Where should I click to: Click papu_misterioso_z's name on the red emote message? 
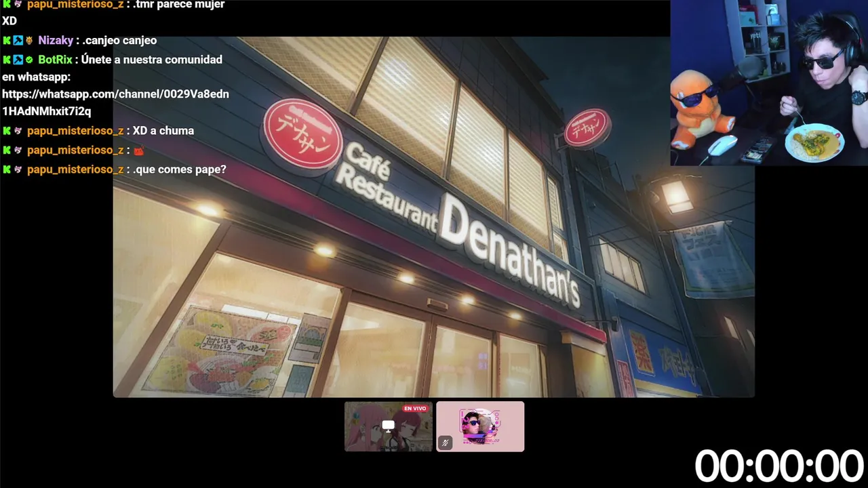pos(75,150)
